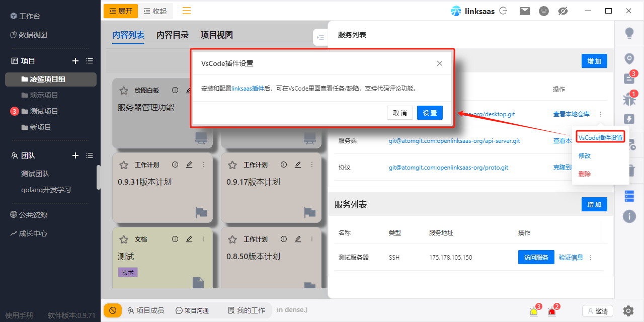This screenshot has height=322, width=644.
Task: Select VsCode插件设置 in the context menu
Action: click(601, 137)
